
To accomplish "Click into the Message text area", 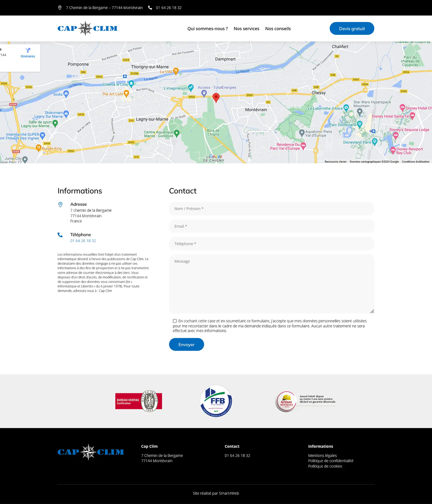I will click(x=271, y=284).
